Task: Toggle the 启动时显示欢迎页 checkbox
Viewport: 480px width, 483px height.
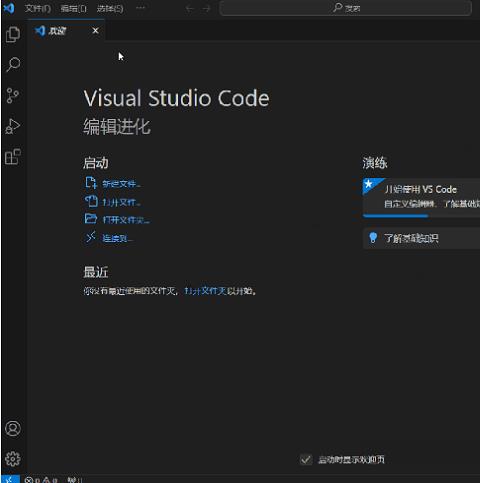Action: click(306, 460)
